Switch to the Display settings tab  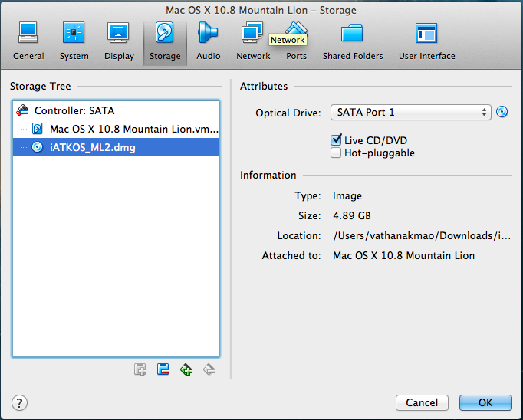pos(119,41)
